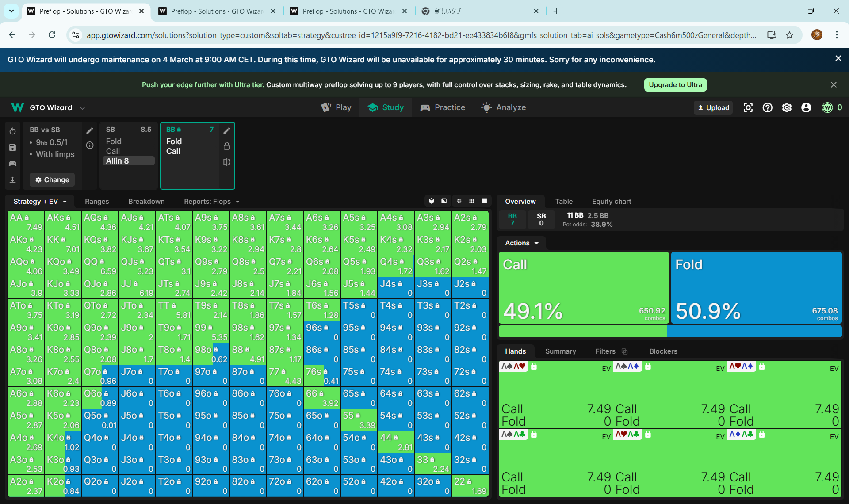Open info icon in BB vs SB card

pyautogui.click(x=90, y=145)
